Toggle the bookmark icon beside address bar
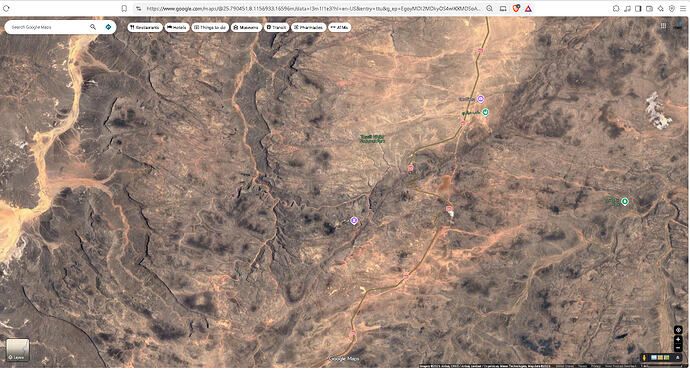Image resolution: width=690 pixels, height=369 pixels. (x=124, y=8)
